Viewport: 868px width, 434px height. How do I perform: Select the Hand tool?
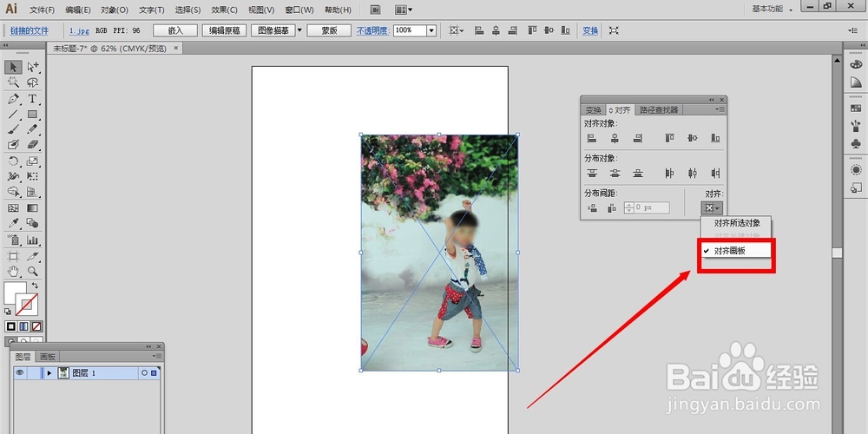[x=13, y=271]
